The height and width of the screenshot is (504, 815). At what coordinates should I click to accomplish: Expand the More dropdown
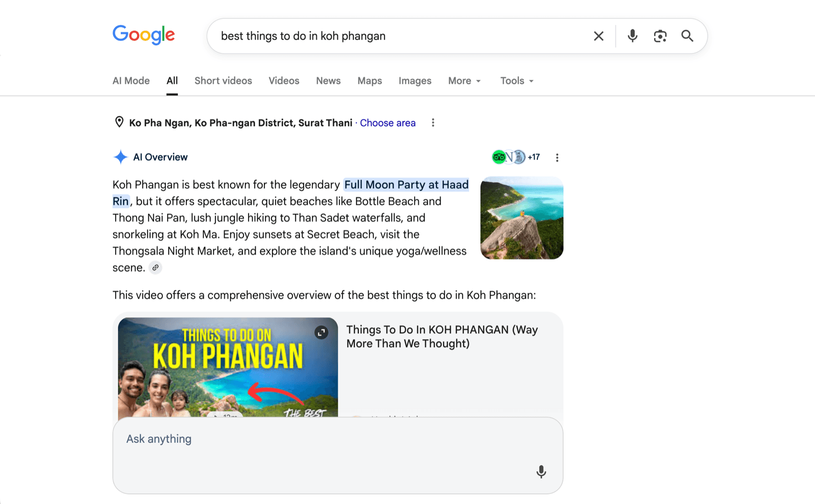464,81
